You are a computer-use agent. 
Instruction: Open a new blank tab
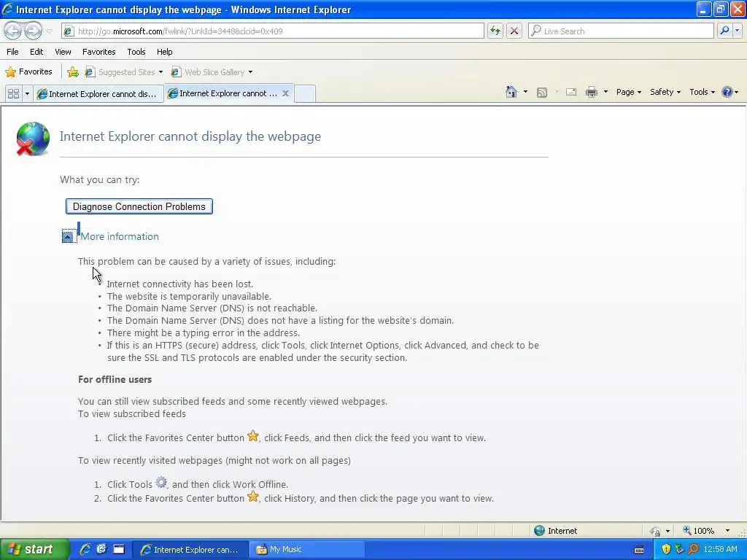pos(305,94)
